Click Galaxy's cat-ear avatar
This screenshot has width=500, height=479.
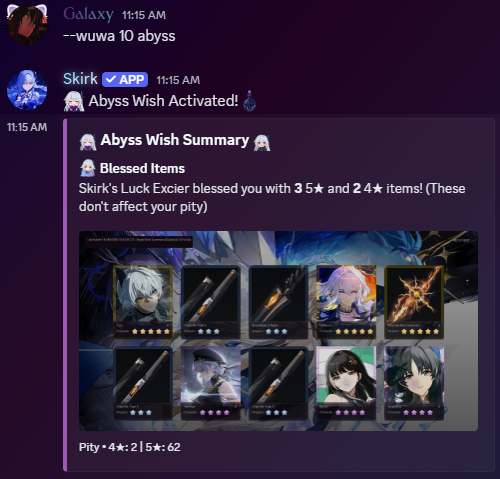point(27,24)
